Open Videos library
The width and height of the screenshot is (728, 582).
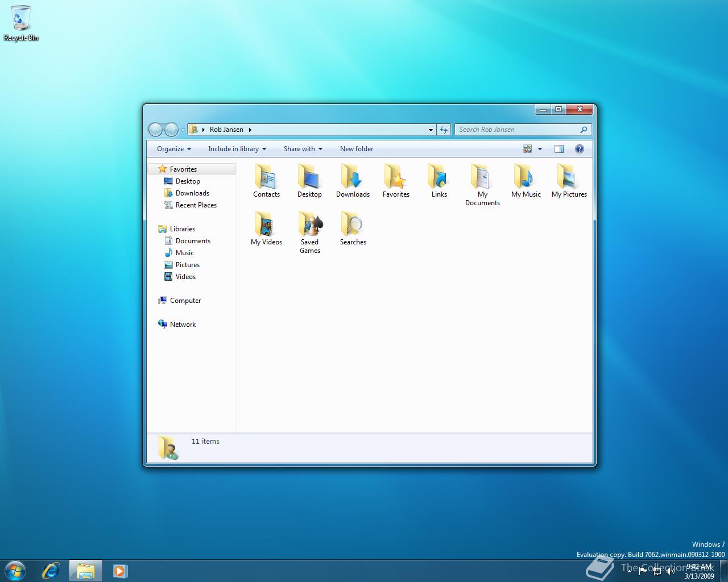[185, 277]
